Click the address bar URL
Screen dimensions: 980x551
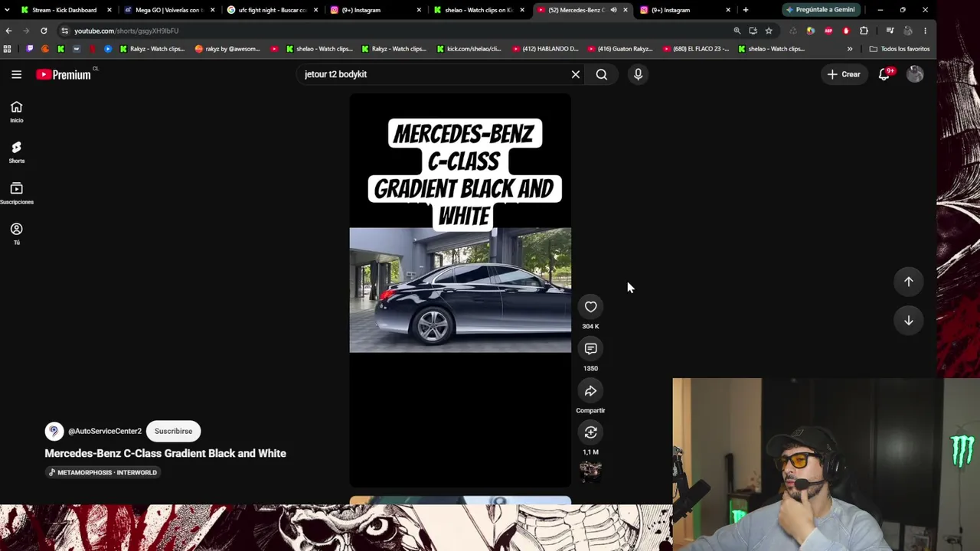coord(126,31)
